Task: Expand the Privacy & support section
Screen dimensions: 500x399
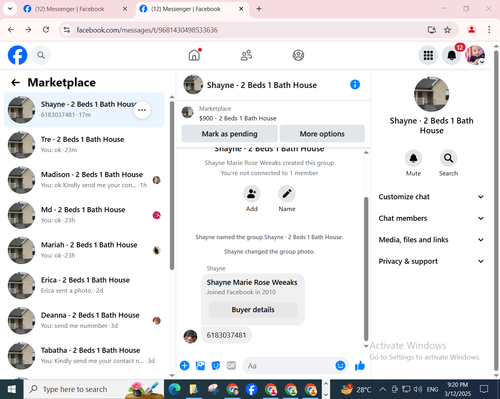Action: [x=431, y=261]
